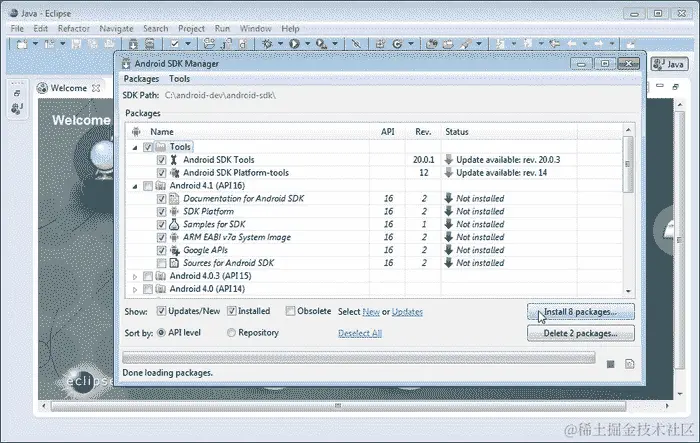Click the Select Updates link

pos(407,312)
